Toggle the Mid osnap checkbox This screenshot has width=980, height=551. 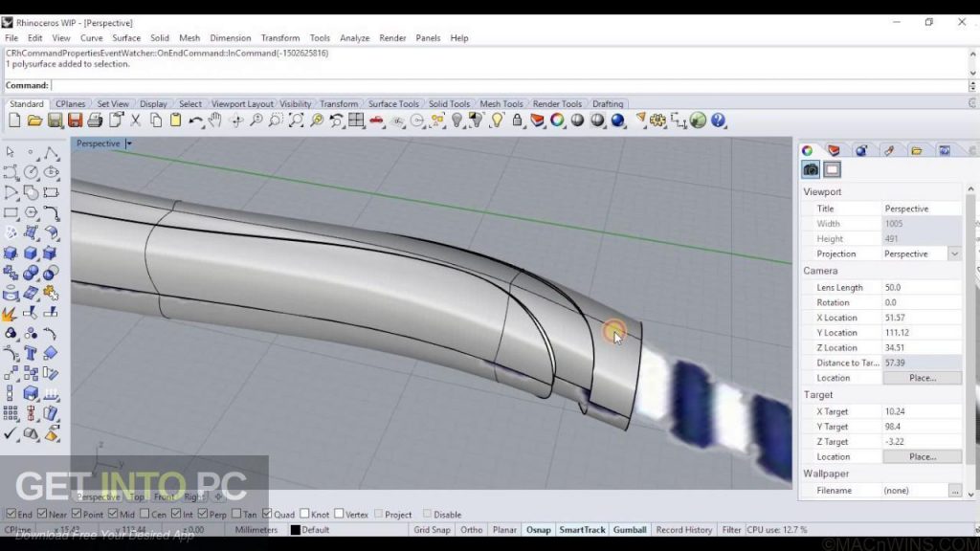click(x=113, y=514)
